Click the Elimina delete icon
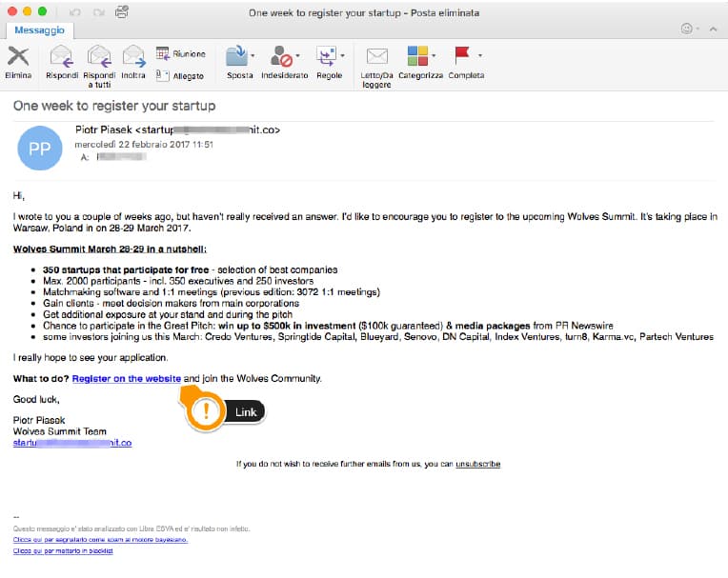The width and height of the screenshot is (728, 578). click(18, 56)
